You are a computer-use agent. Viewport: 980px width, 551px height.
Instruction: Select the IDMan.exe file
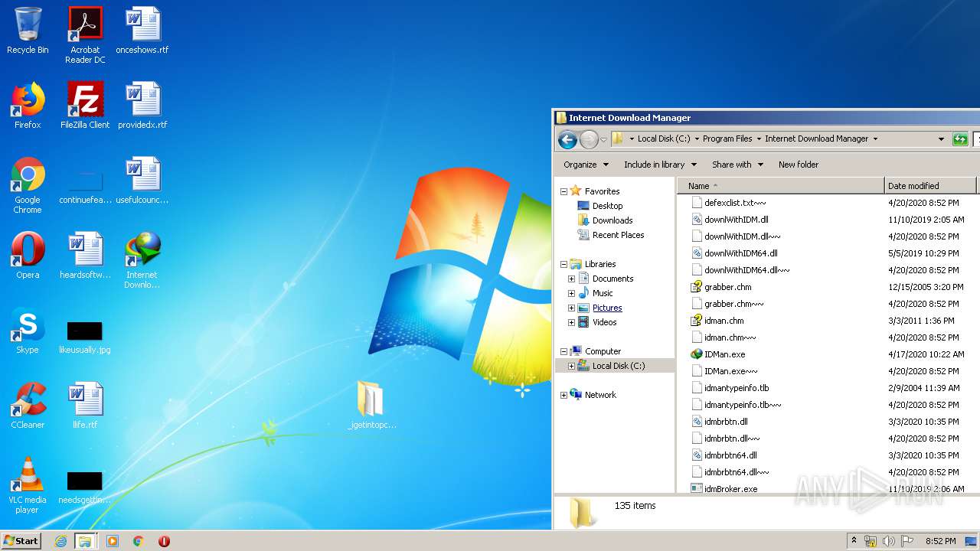[724, 354]
